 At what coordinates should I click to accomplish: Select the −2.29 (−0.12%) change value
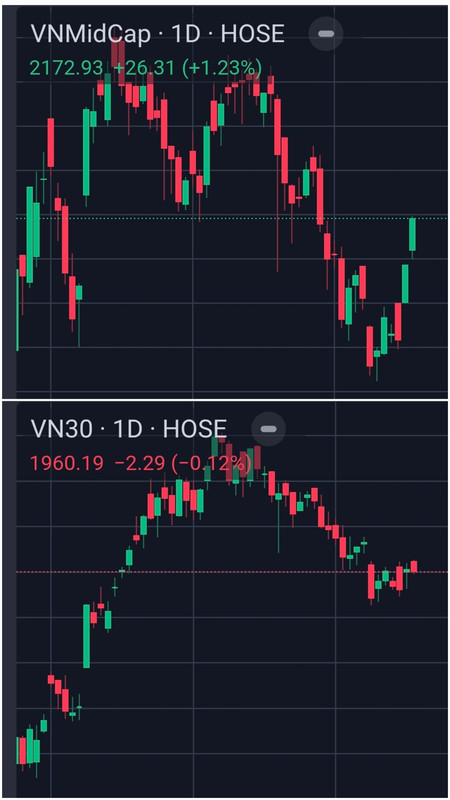click(183, 463)
